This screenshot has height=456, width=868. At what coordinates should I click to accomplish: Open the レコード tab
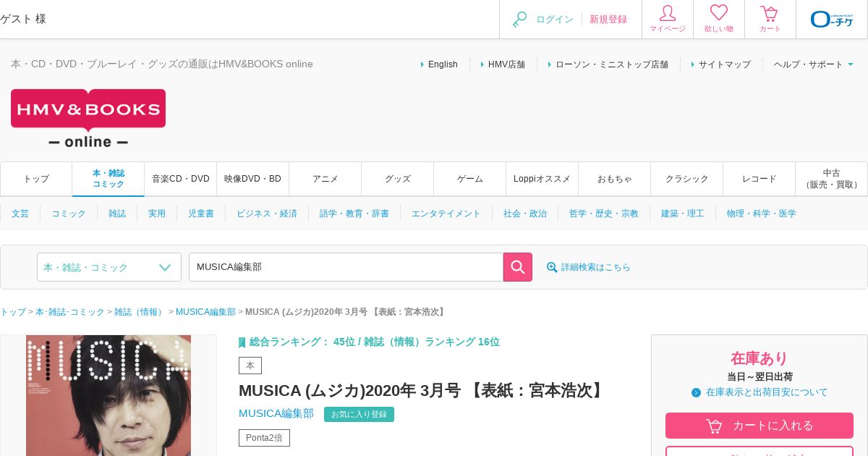(759, 179)
